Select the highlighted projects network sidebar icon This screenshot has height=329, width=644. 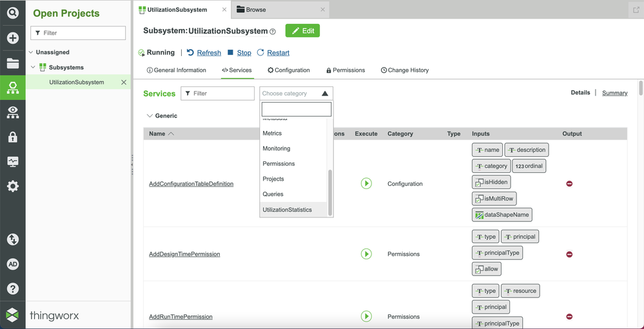pyautogui.click(x=13, y=88)
